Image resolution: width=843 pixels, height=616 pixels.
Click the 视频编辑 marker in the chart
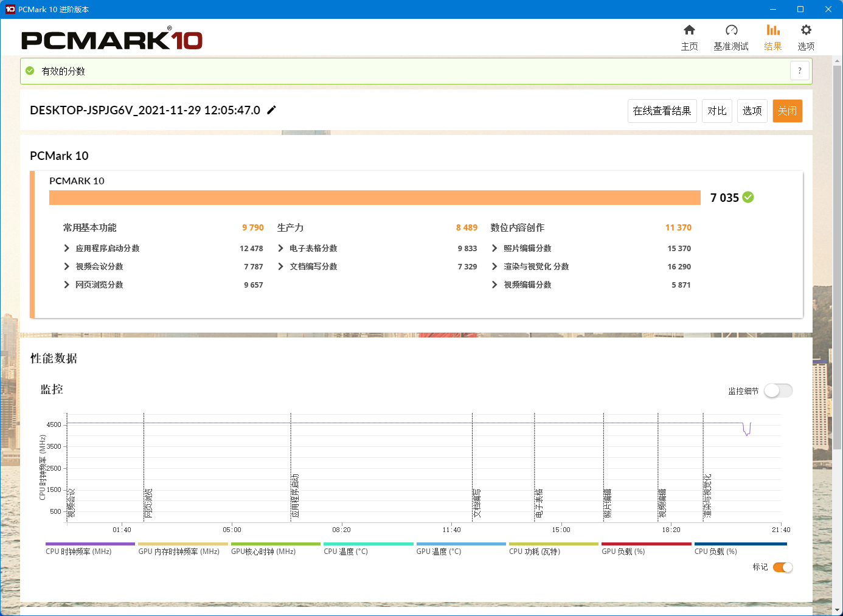pyautogui.click(x=662, y=503)
